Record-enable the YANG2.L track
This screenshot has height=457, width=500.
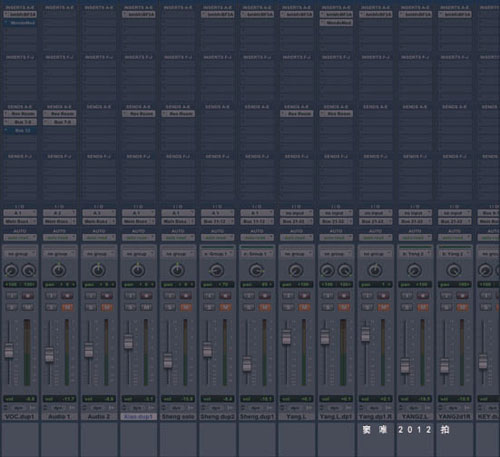click(423, 296)
